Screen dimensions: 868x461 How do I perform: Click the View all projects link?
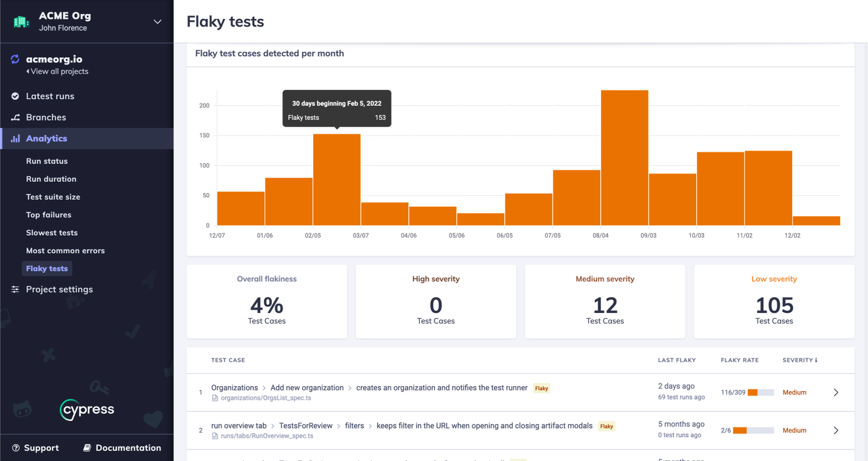tap(59, 72)
